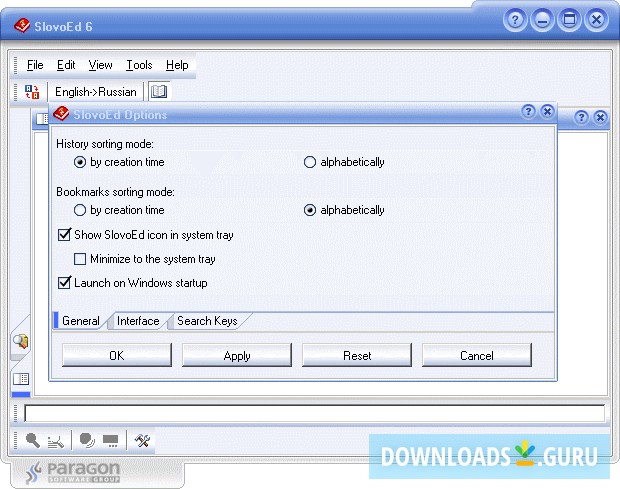This screenshot has height=489, width=620.
Task: Click the SlovoEd 6 red book title icon
Action: click(x=21, y=26)
